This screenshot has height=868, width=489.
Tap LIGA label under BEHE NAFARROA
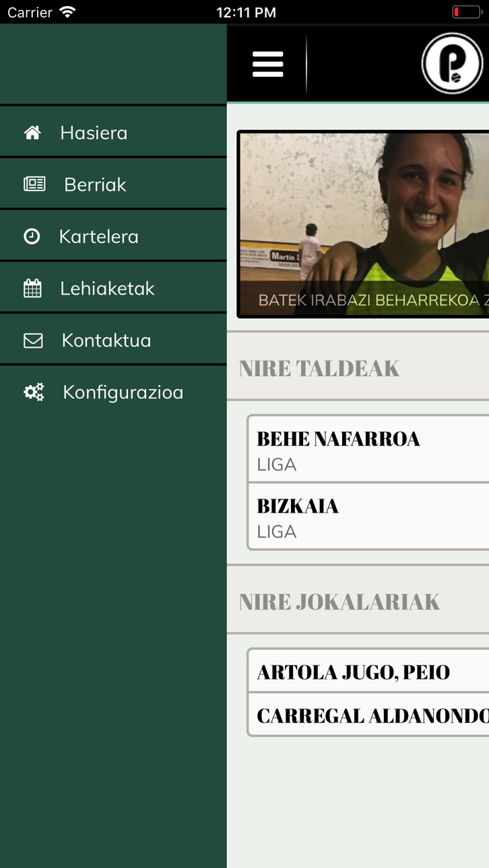tap(277, 464)
